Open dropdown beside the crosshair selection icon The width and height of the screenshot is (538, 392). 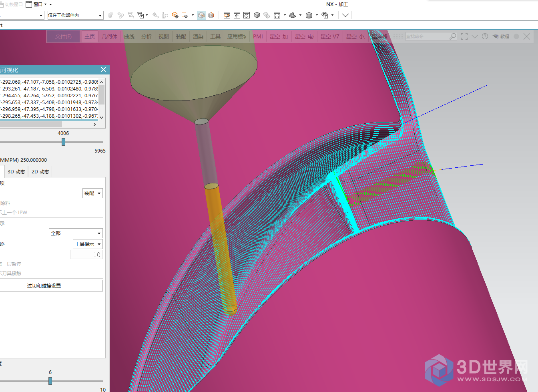(x=193, y=15)
